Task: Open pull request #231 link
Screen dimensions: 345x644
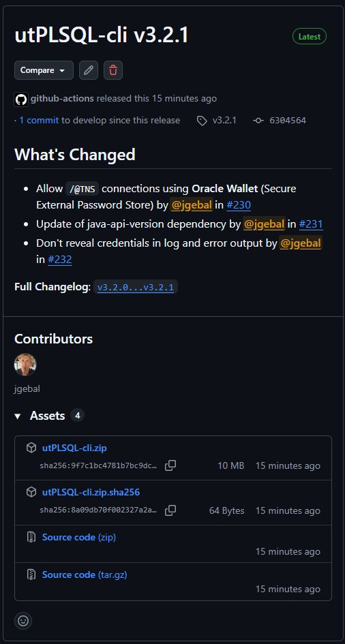Action: coord(311,224)
